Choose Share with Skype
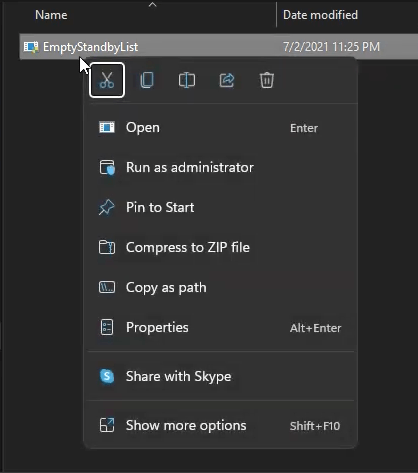The height and width of the screenshot is (473, 418). 220,376
